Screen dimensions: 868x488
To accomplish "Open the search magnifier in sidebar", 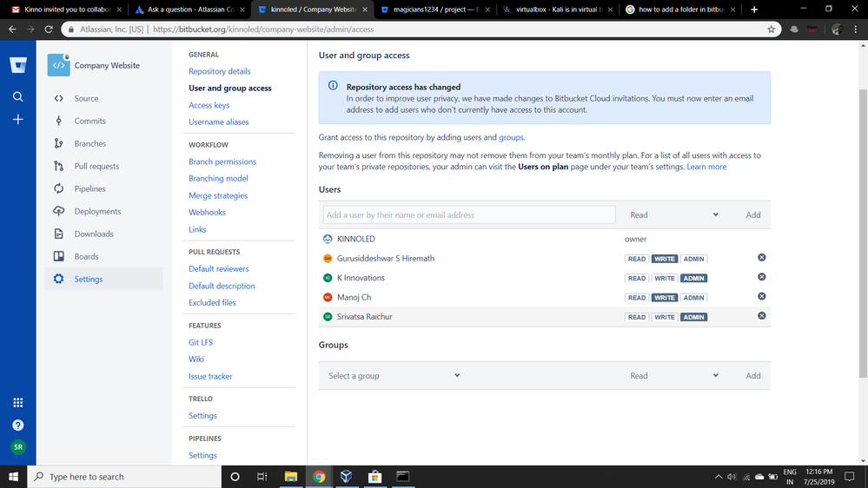I will (x=17, y=97).
